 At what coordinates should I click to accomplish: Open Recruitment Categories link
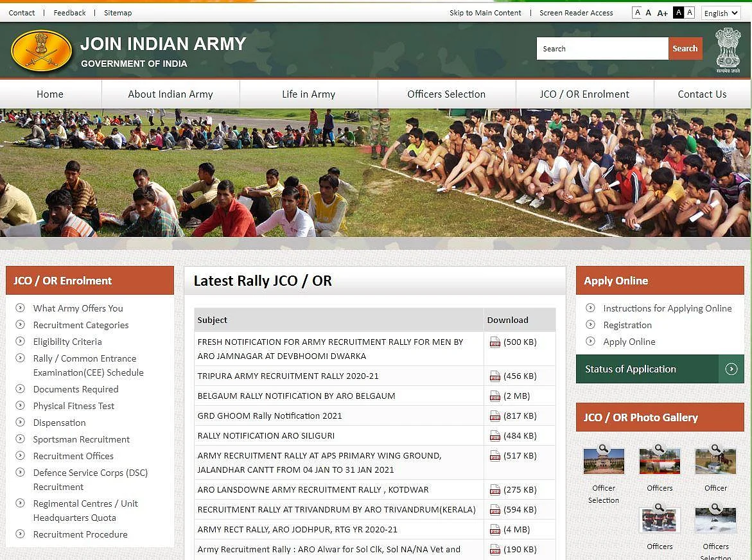(x=80, y=325)
